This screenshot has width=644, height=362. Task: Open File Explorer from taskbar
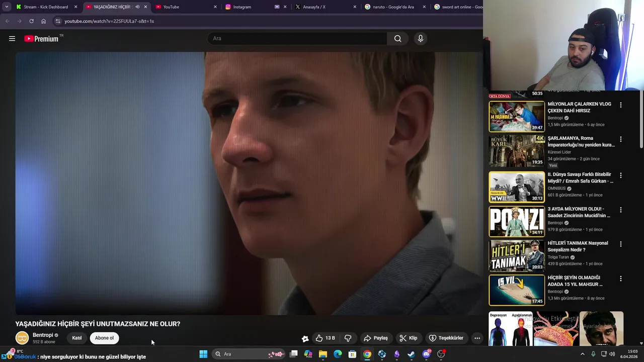[323, 354]
